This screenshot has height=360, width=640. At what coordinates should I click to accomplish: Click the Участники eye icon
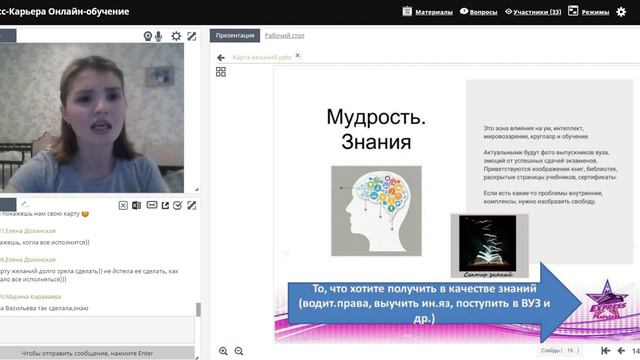click(509, 12)
